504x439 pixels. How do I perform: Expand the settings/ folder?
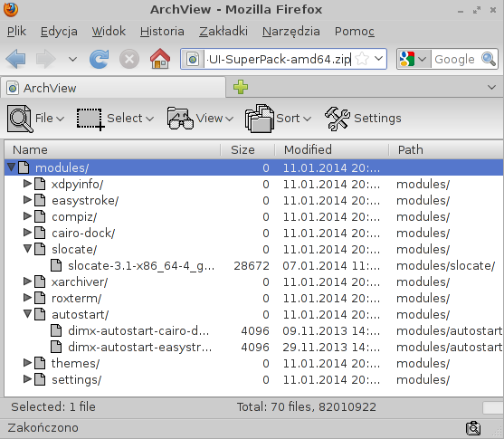27,379
